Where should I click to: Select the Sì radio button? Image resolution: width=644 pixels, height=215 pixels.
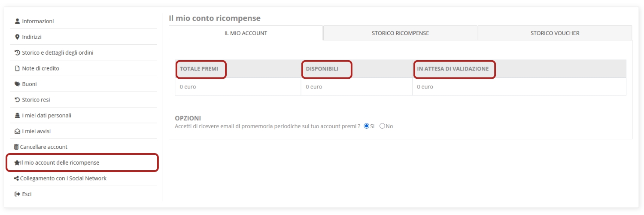[367, 126]
